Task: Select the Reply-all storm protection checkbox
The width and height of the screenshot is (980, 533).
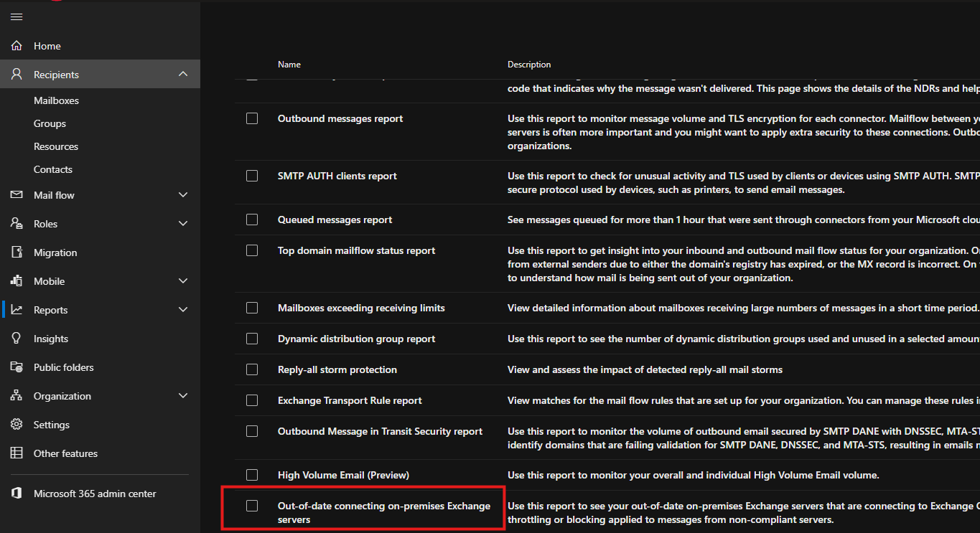Action: tap(252, 369)
